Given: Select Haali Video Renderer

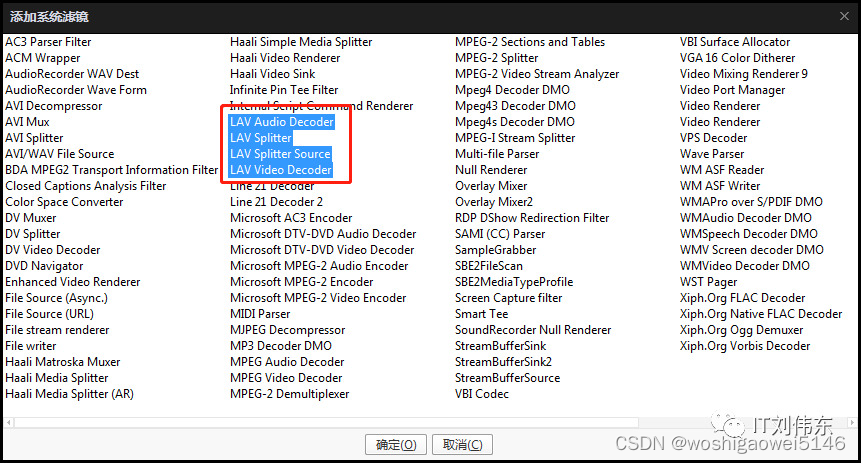Looking at the screenshot, I should coord(285,58).
